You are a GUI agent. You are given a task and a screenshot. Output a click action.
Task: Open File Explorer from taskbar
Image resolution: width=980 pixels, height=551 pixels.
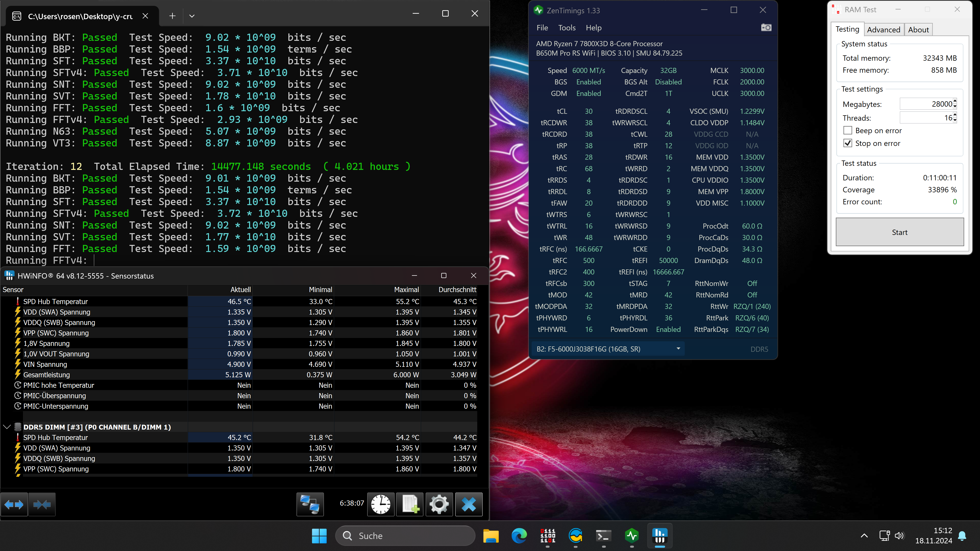pyautogui.click(x=491, y=536)
